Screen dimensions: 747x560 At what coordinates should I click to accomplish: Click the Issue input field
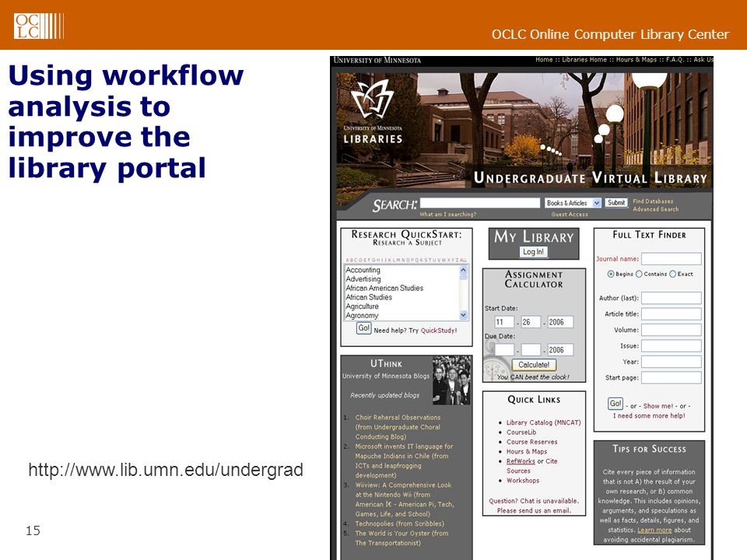pyautogui.click(x=672, y=345)
